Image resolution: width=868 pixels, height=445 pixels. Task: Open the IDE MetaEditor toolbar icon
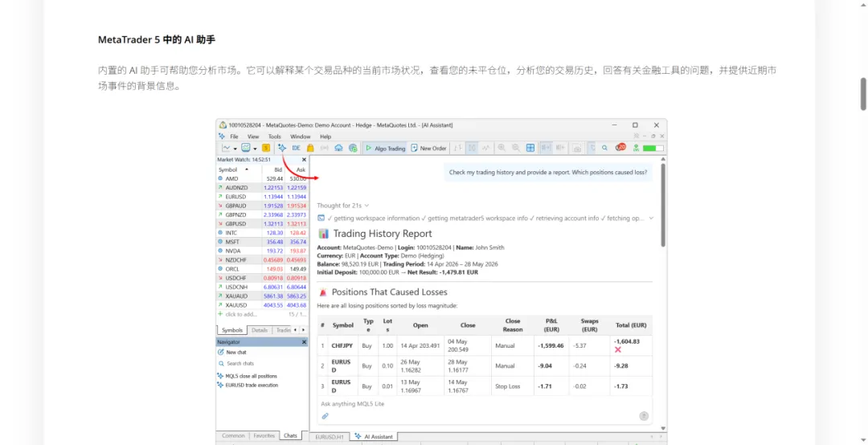pos(296,148)
